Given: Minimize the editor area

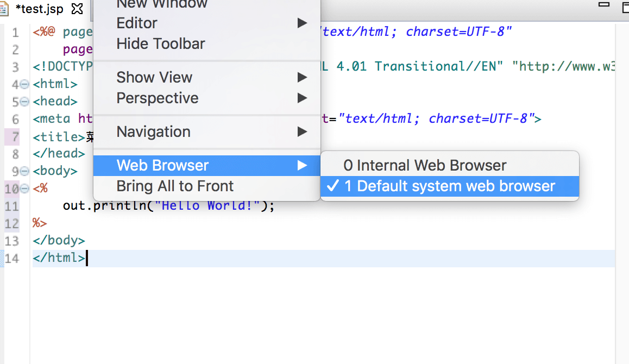Looking at the screenshot, I should (603, 5).
